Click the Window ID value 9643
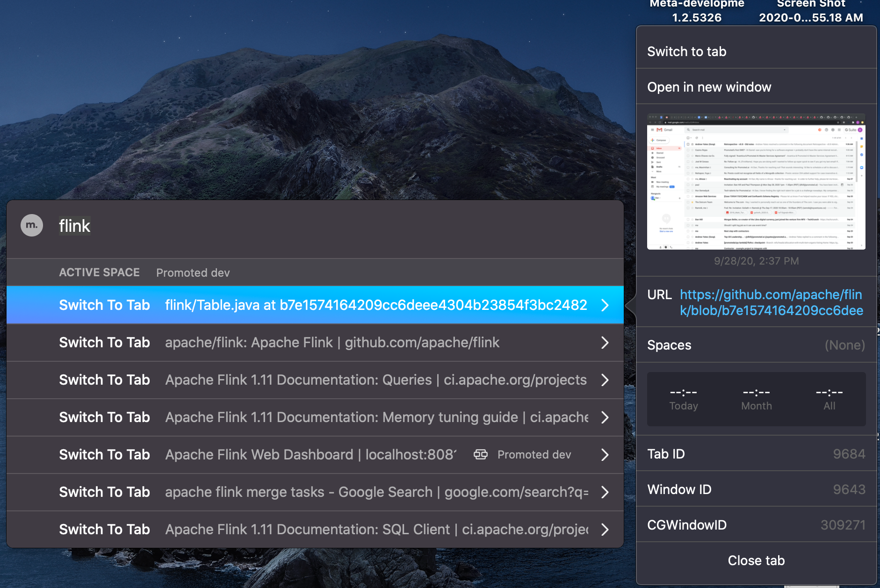 pos(849,489)
